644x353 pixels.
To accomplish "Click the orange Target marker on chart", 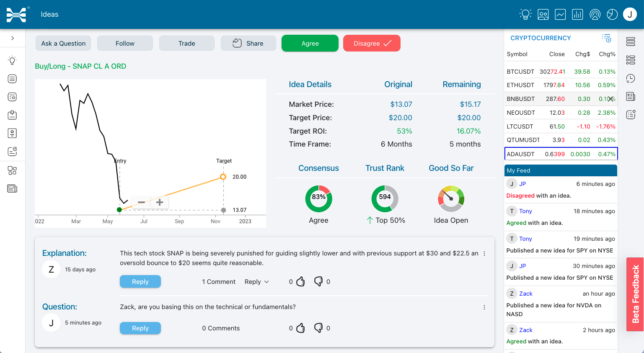I will coord(223,177).
